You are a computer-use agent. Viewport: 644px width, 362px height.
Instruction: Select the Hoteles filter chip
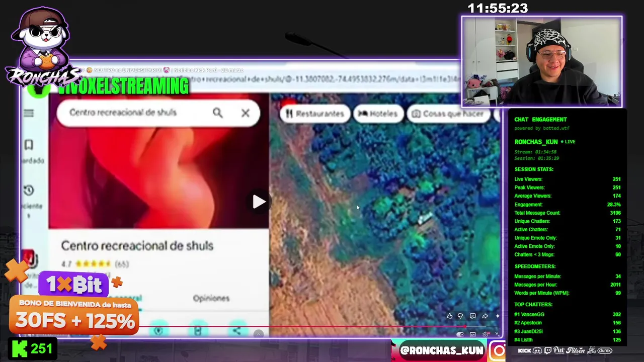point(377,114)
